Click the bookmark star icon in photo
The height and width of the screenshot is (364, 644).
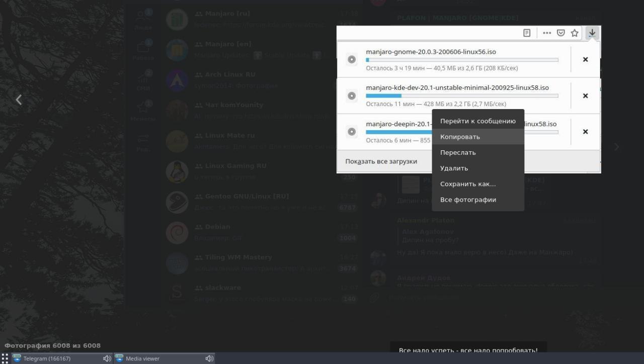point(575,33)
